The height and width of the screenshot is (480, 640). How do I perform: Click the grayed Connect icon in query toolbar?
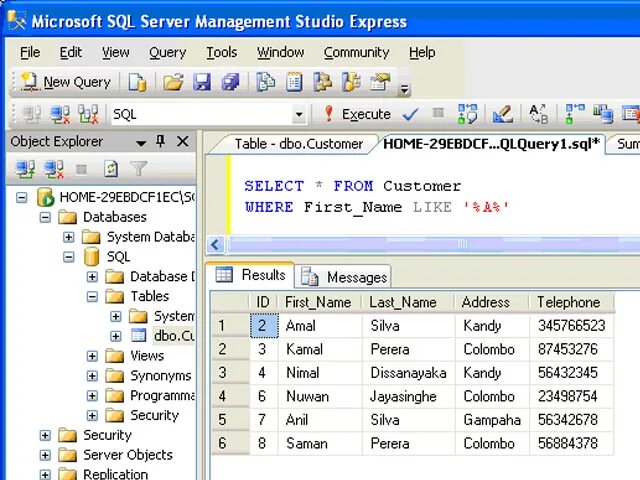(31, 114)
